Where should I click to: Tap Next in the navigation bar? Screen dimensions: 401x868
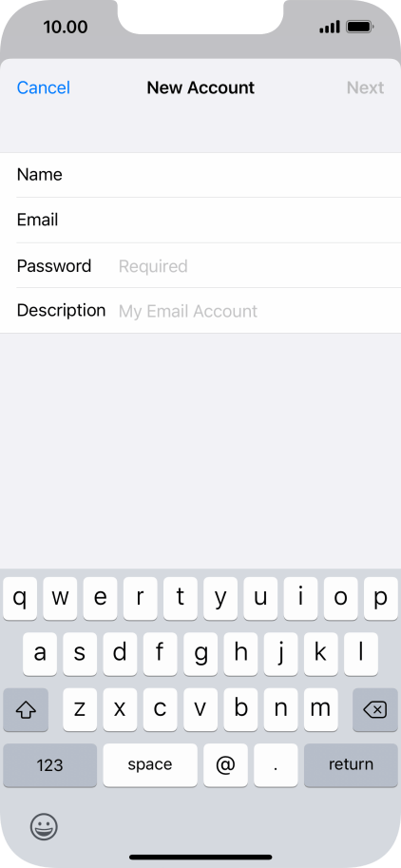[365, 87]
